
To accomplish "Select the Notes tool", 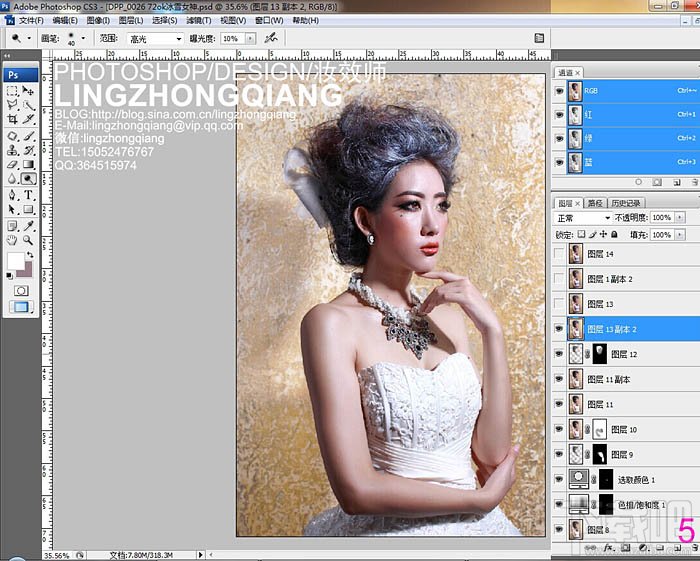I will 12,226.
